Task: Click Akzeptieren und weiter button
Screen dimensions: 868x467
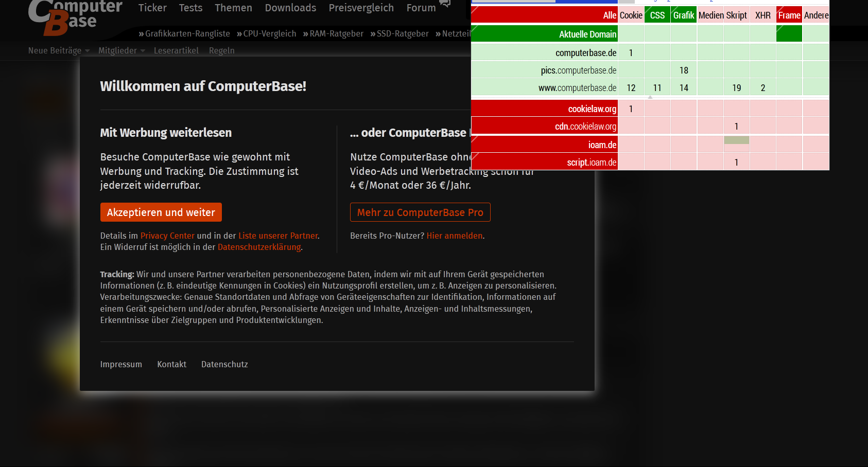Action: pyautogui.click(x=161, y=212)
